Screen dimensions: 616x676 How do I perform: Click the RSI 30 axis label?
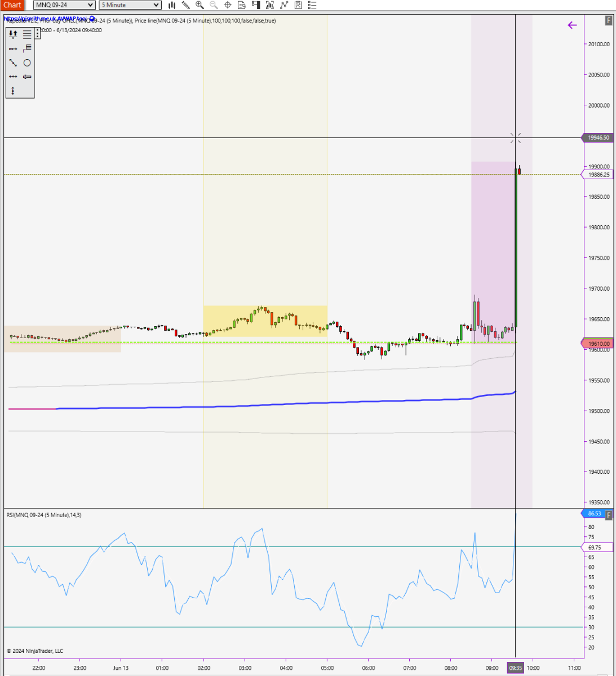pyautogui.click(x=591, y=628)
